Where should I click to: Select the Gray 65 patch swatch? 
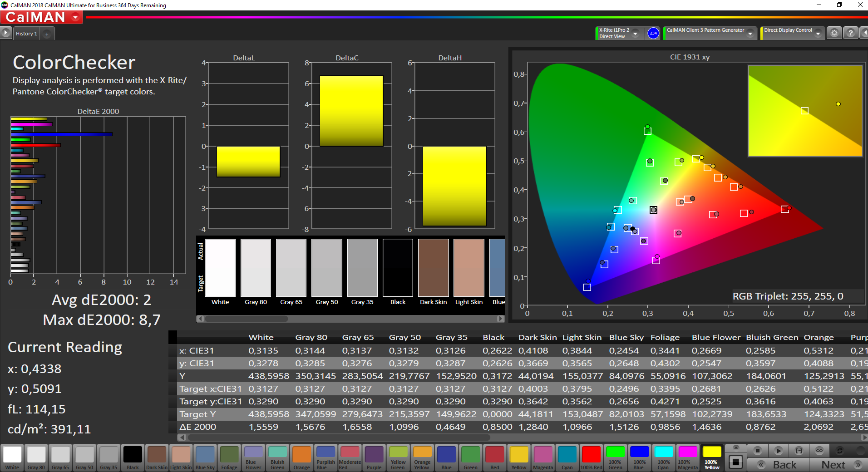click(x=60, y=457)
